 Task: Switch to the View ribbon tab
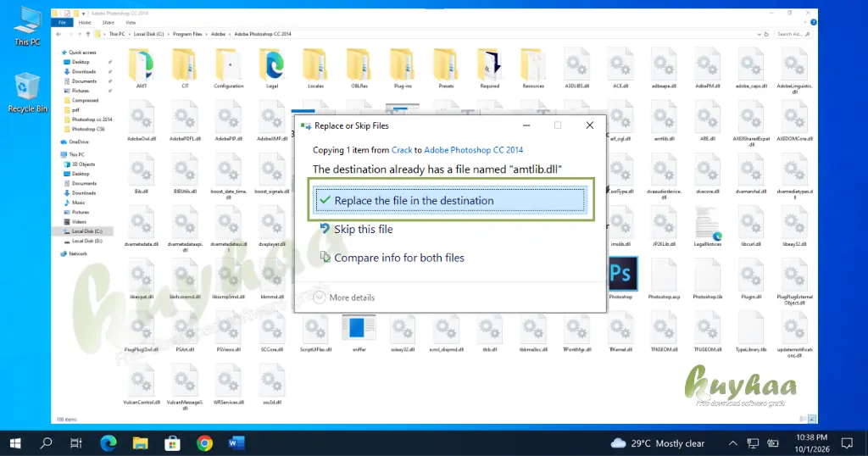(x=131, y=23)
